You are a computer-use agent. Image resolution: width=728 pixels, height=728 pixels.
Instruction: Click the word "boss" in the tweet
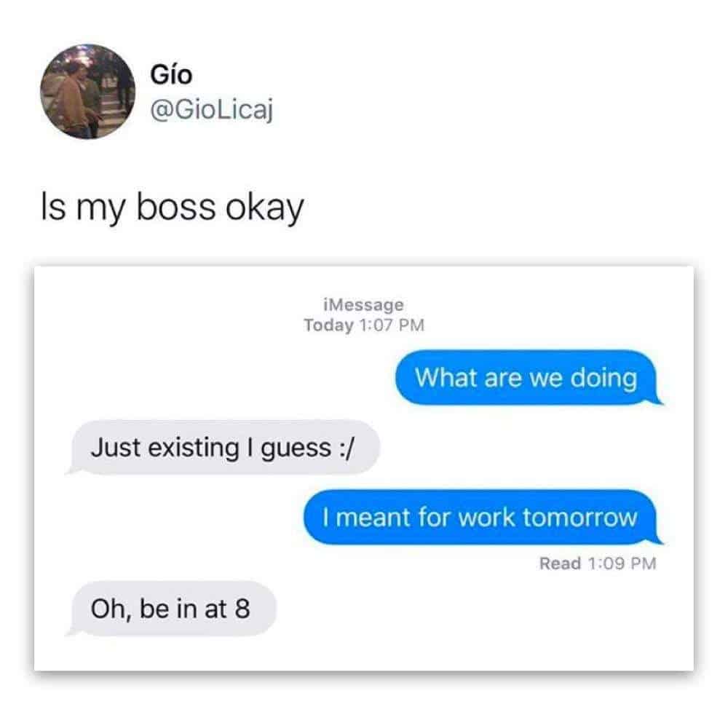pyautogui.click(x=176, y=207)
